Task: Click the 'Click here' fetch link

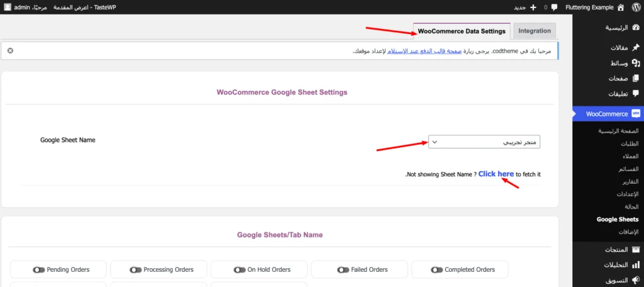Action: click(x=496, y=174)
